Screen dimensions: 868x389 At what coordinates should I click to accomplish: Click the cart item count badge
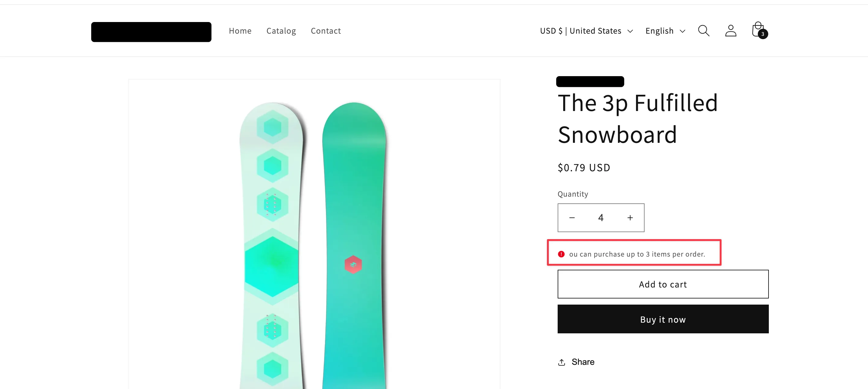tap(762, 34)
